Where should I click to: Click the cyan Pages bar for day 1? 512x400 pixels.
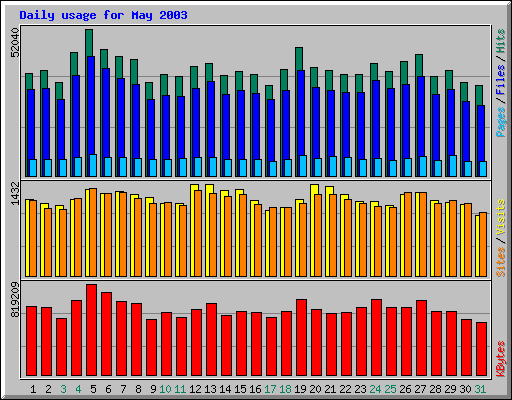pos(33,168)
